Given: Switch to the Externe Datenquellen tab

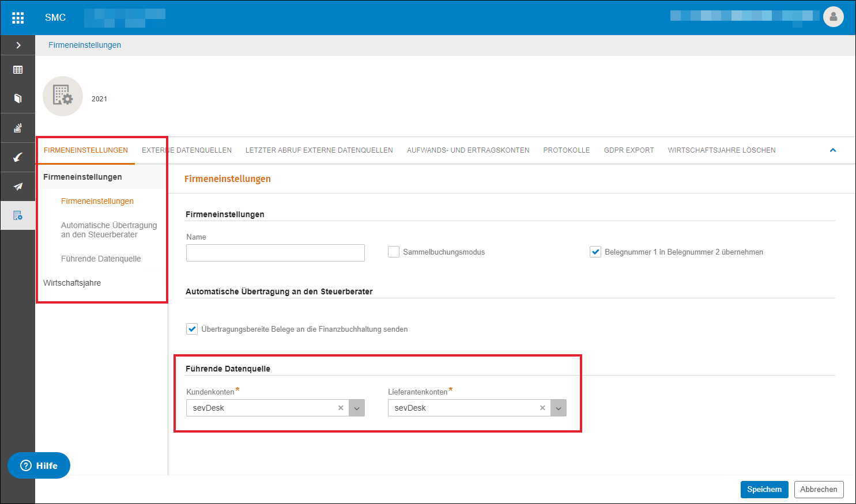Looking at the screenshot, I should [187, 150].
